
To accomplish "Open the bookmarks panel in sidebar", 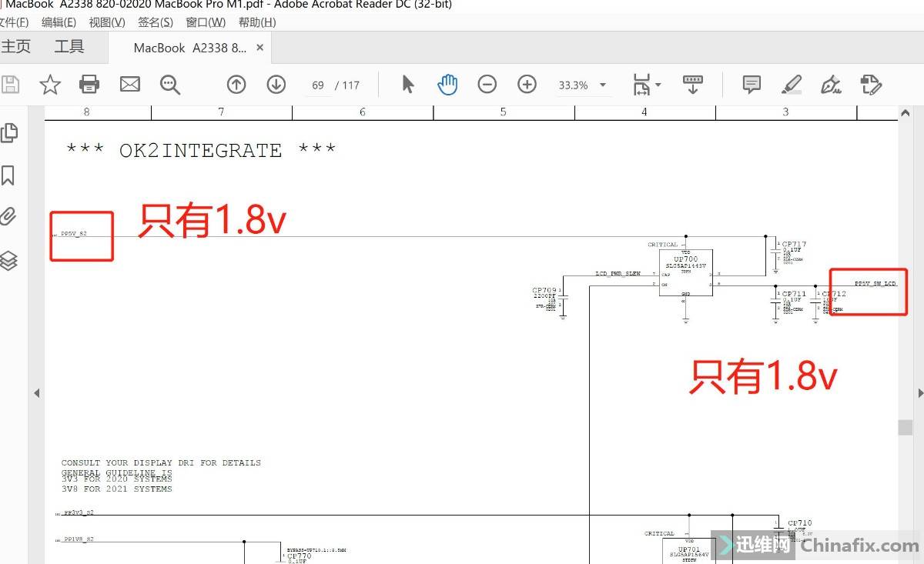I will click(x=8, y=175).
